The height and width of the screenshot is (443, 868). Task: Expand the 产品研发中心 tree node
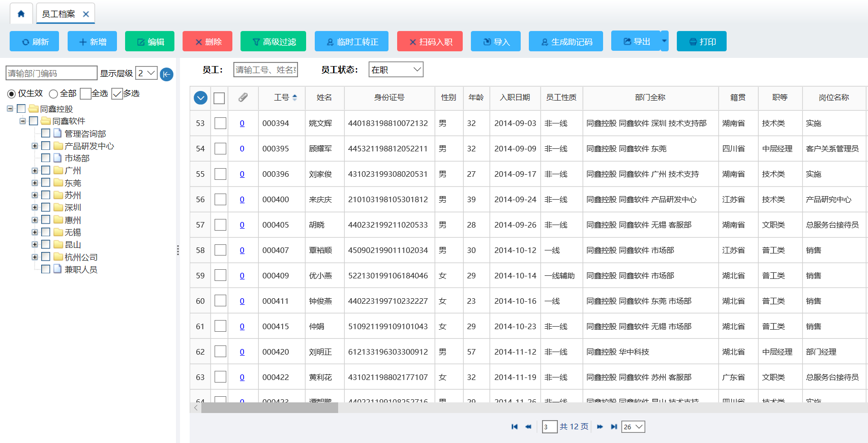[x=35, y=146]
